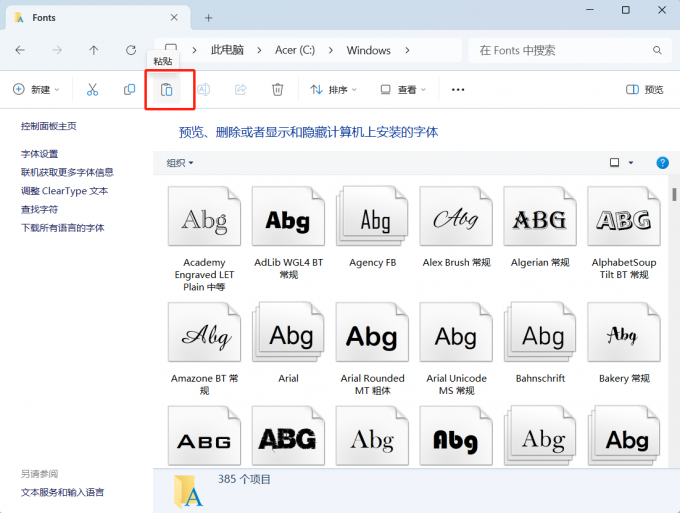Viewport: 680px width, 513px height.
Task: Click the Copy icon in toolbar
Action: coord(129,90)
